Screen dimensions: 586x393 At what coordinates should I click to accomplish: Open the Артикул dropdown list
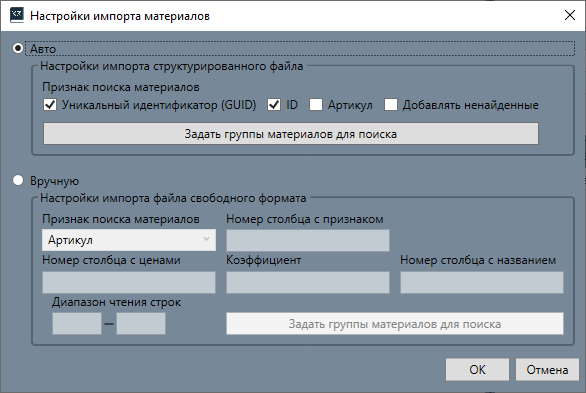click(x=129, y=240)
